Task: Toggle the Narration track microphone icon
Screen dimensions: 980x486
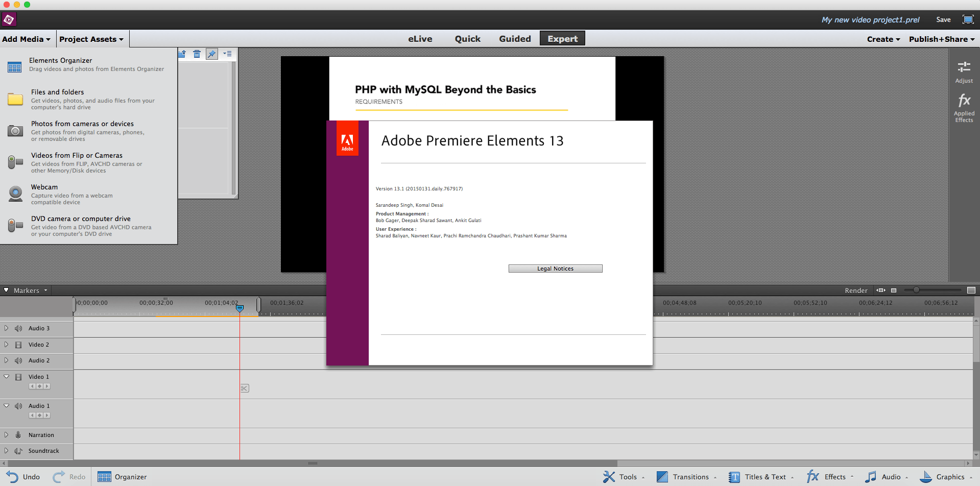Action: click(18, 435)
